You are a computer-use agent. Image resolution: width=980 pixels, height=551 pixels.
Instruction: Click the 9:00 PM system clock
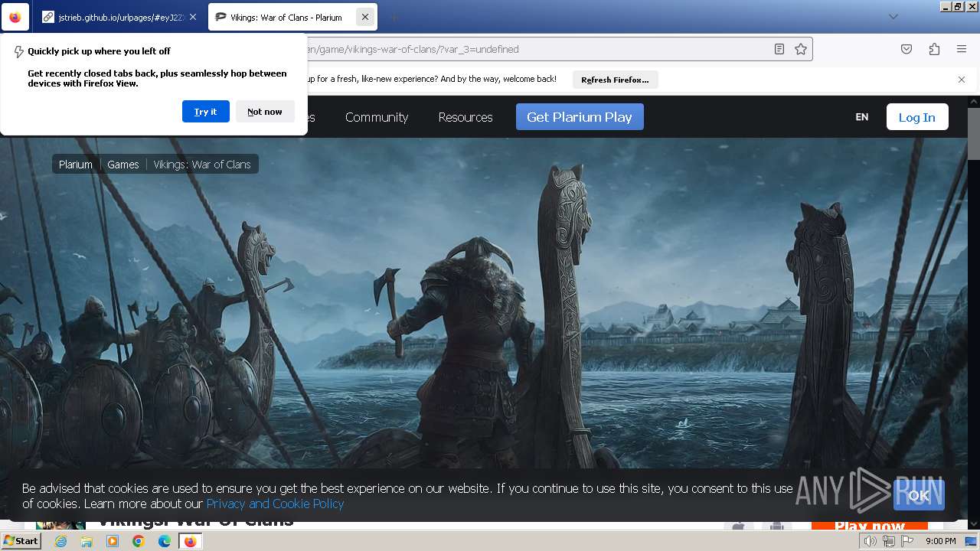941,541
